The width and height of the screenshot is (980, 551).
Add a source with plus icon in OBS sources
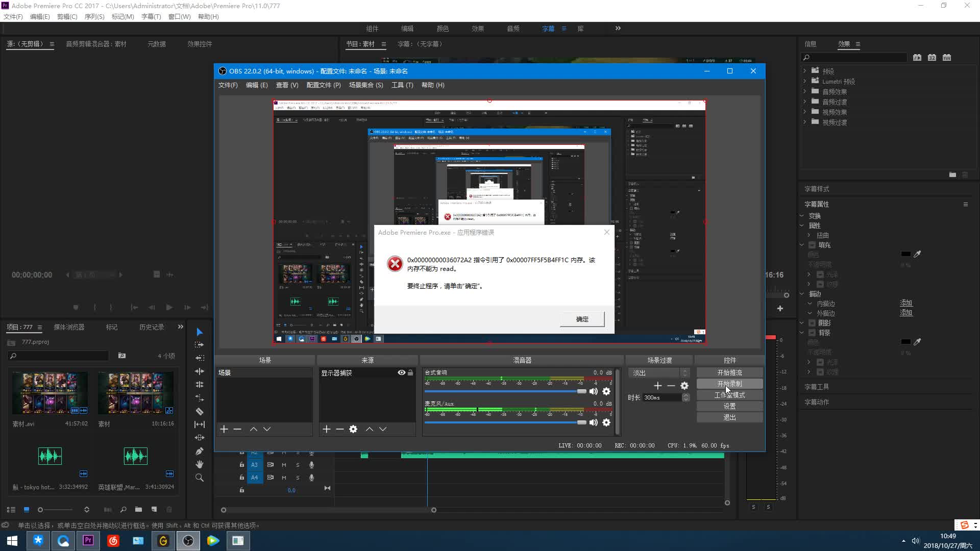pyautogui.click(x=327, y=429)
